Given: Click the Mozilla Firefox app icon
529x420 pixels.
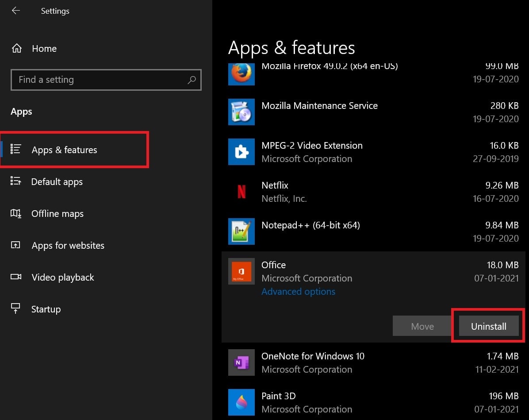Looking at the screenshot, I should 241,74.
